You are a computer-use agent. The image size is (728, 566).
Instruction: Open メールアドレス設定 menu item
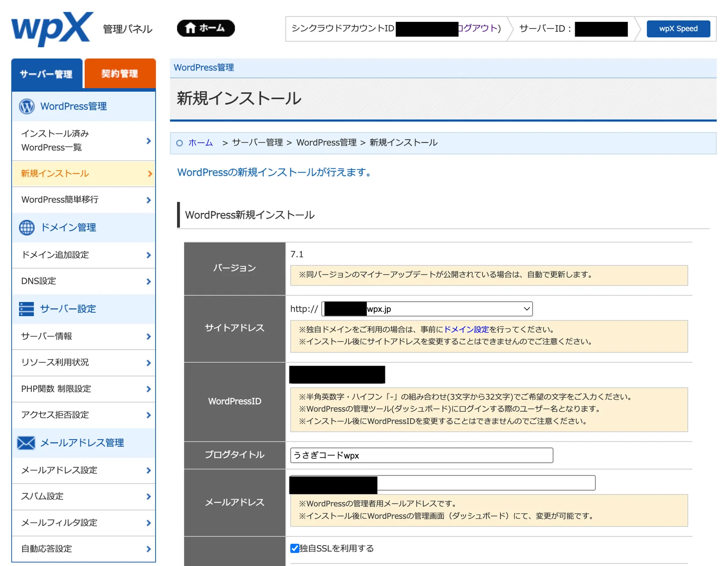pyautogui.click(x=84, y=471)
